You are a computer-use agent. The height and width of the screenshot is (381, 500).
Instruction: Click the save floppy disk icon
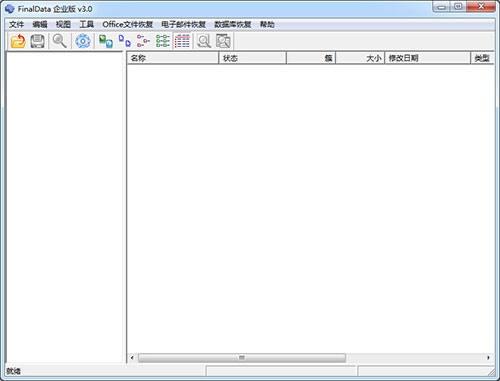pyautogui.click(x=37, y=41)
